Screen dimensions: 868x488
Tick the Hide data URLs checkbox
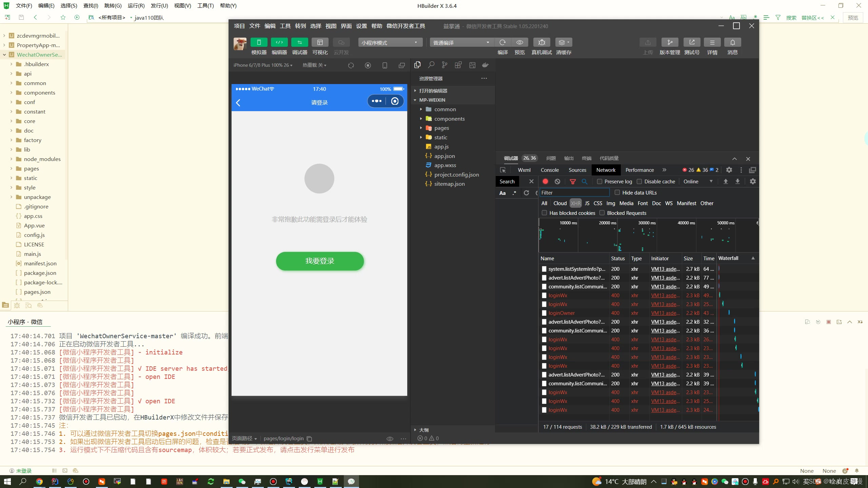coord(617,192)
